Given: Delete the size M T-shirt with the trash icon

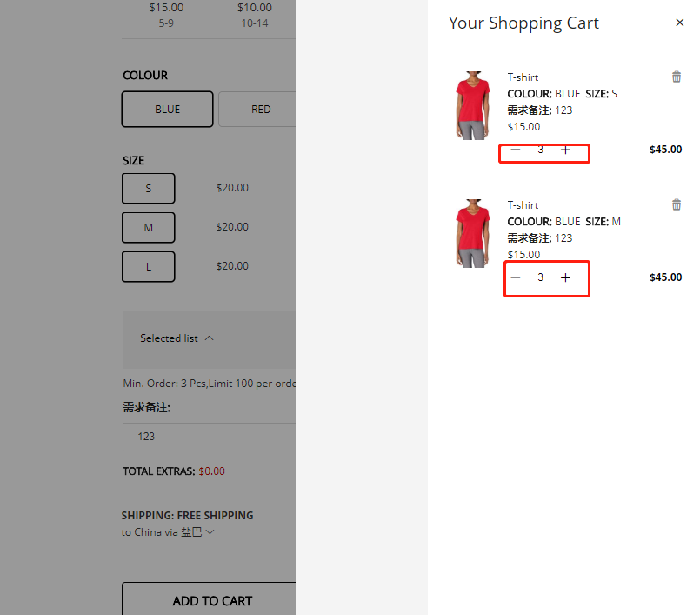Looking at the screenshot, I should [677, 204].
